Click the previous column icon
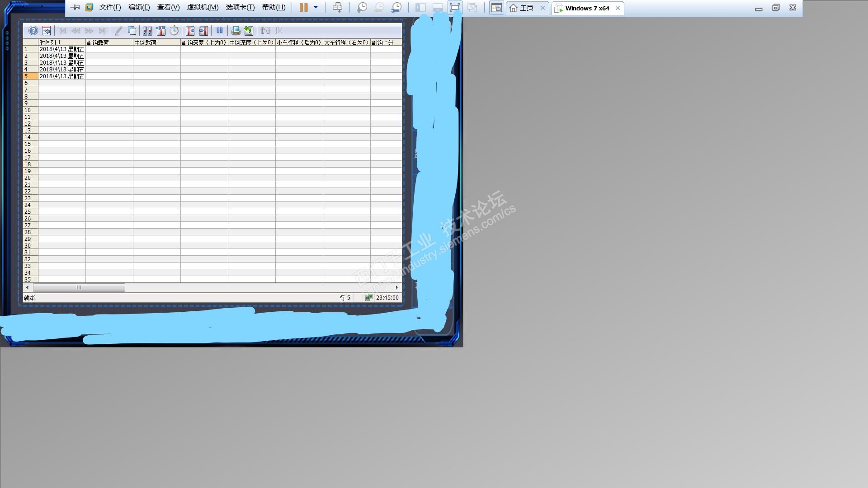Screen dimensions: 868x488 [190, 31]
